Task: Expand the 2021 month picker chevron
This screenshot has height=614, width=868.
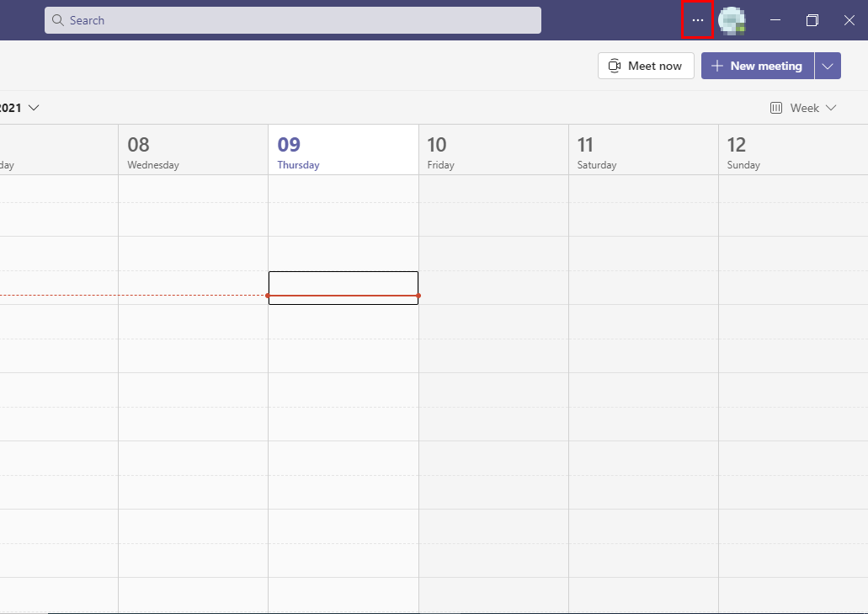Action: 34,108
